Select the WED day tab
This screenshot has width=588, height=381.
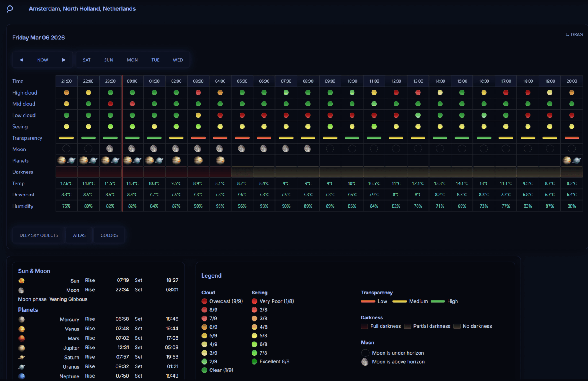178,60
